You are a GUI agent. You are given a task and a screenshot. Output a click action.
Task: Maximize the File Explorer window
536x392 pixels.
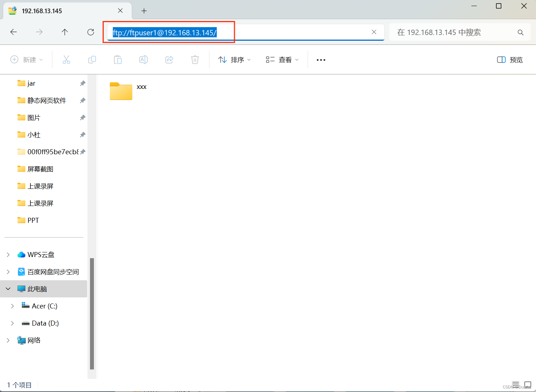point(499,6)
